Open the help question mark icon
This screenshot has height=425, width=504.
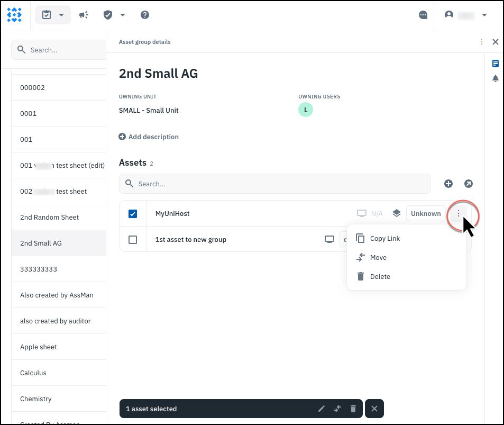point(145,15)
